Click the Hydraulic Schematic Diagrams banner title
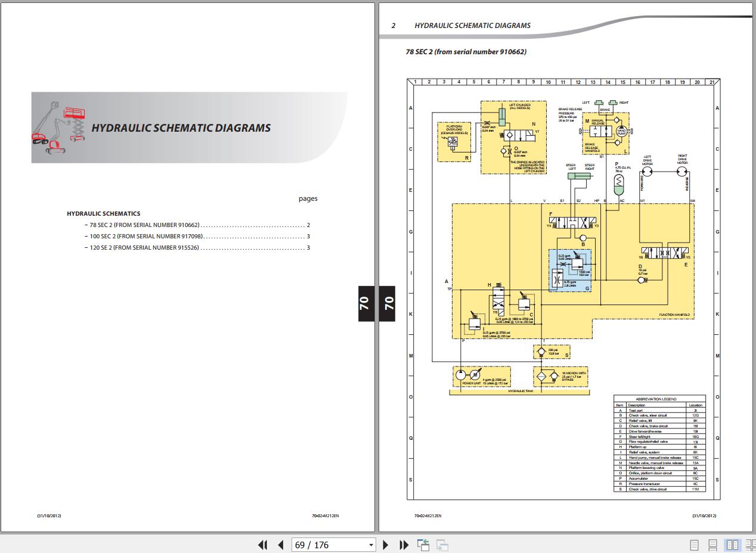Viewport: 756px width, 553px height. (x=181, y=128)
